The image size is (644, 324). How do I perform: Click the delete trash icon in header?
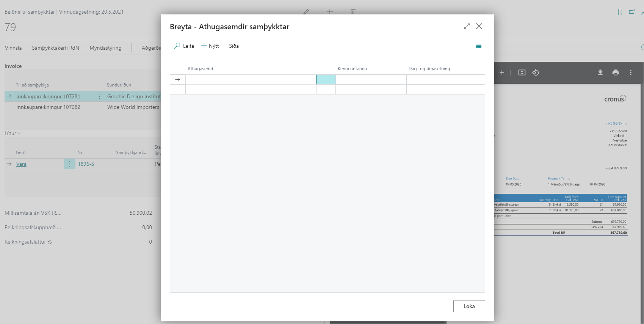pyautogui.click(x=353, y=11)
